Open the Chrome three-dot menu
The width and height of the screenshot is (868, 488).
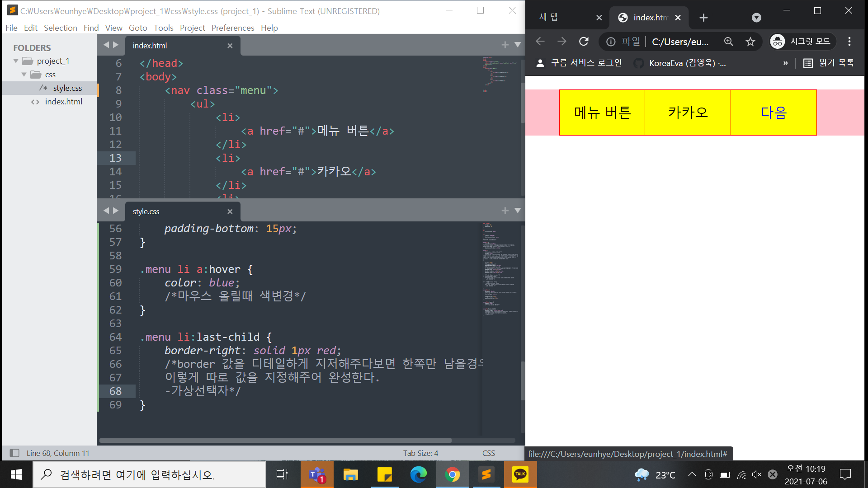point(849,42)
